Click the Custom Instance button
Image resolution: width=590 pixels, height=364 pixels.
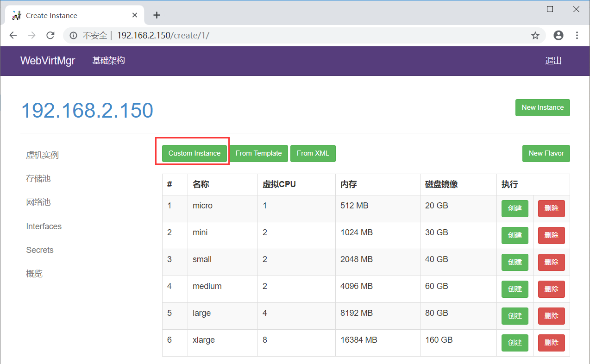point(195,153)
